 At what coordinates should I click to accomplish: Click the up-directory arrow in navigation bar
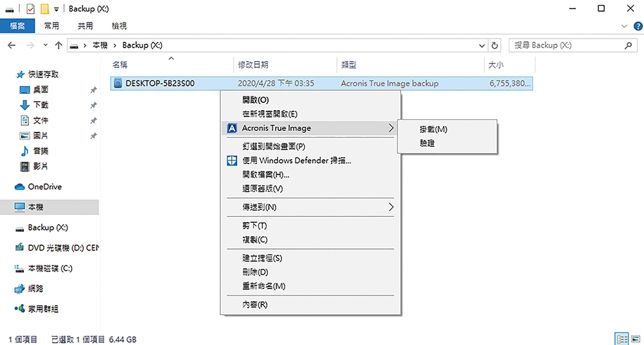pyautogui.click(x=59, y=46)
